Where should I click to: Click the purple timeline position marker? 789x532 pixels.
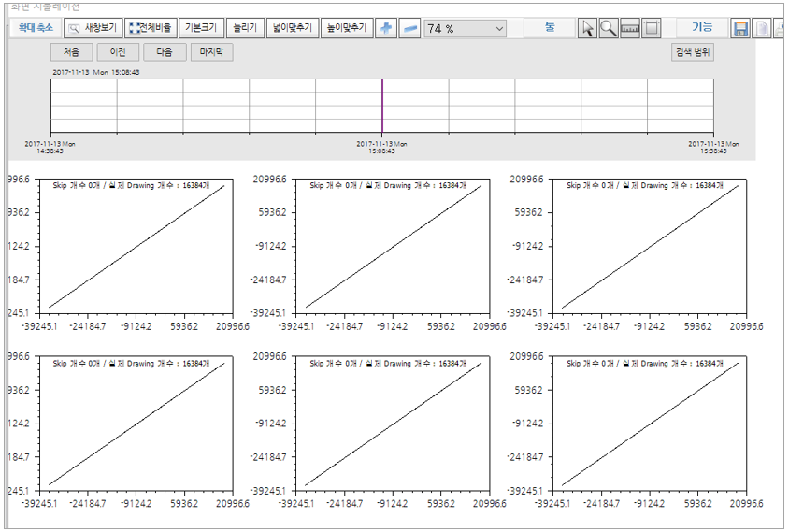(x=382, y=106)
